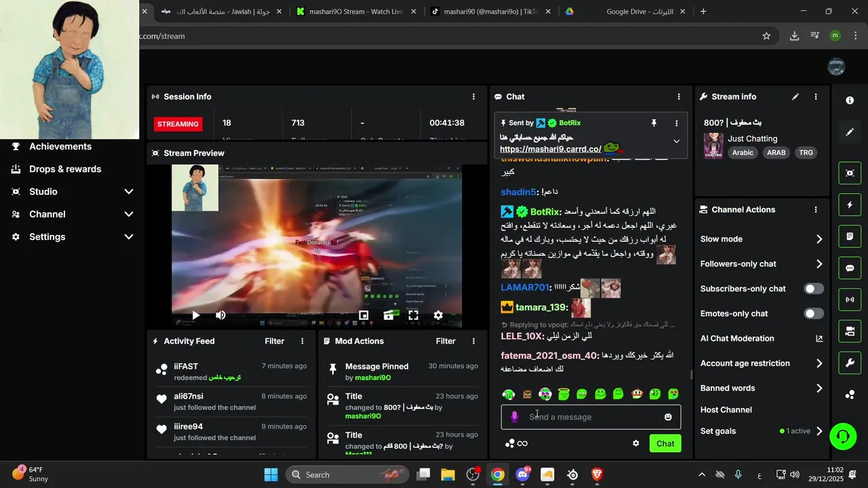Expand the pinned message chevron
The image size is (868, 488).
pos(676,142)
